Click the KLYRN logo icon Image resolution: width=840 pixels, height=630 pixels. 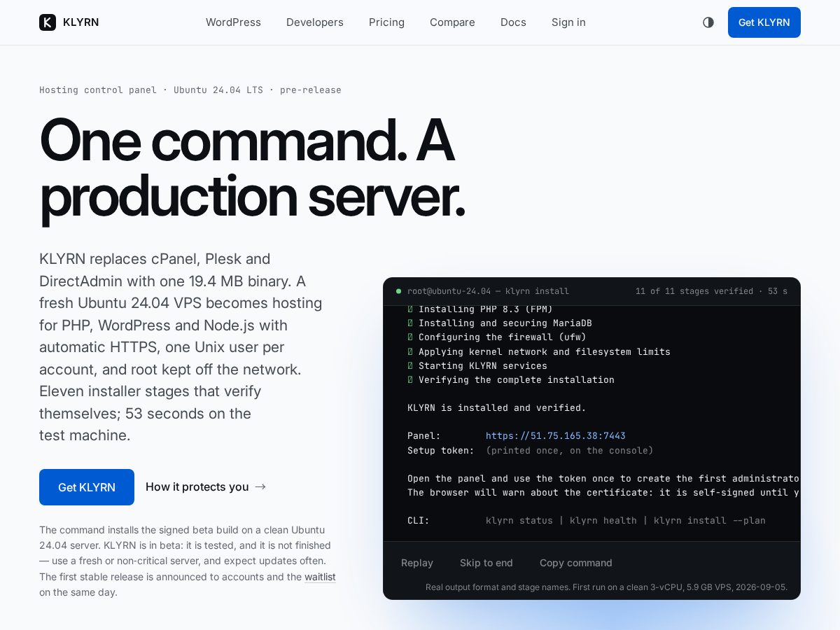point(48,22)
